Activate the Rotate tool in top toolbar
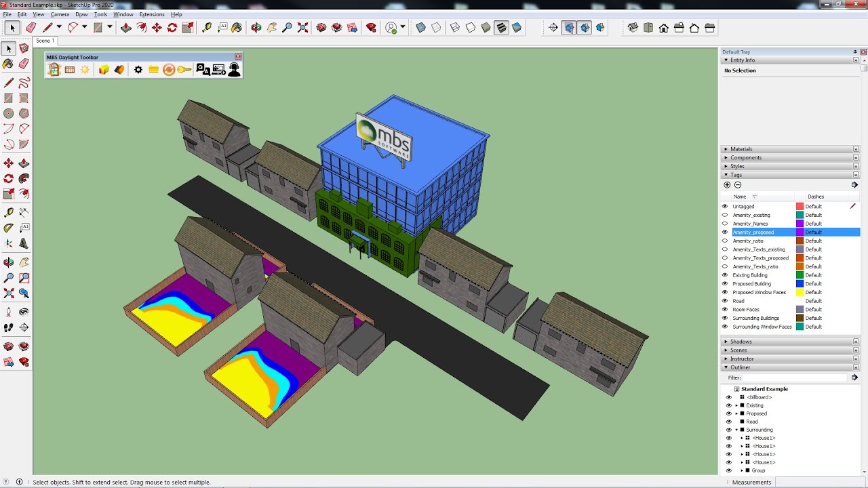 172,28
